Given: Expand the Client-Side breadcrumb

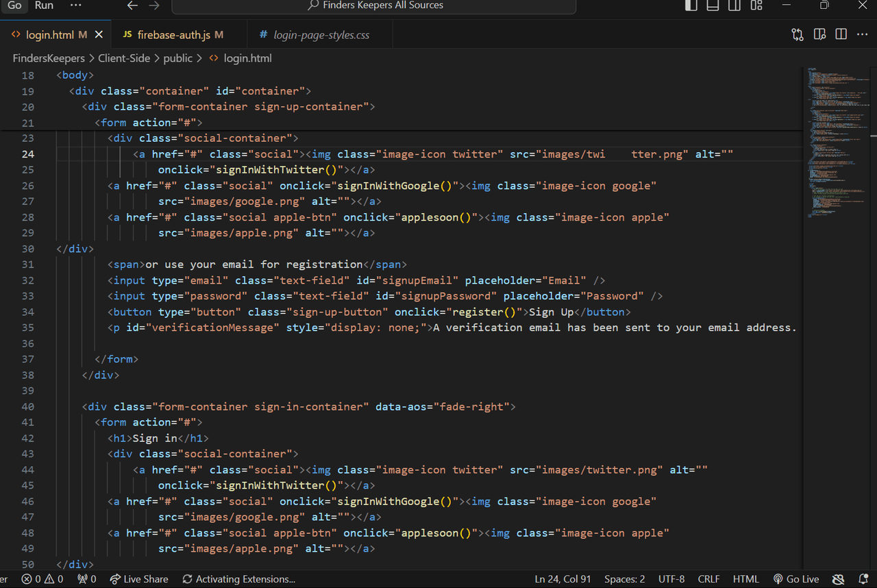Looking at the screenshot, I should click(x=124, y=58).
